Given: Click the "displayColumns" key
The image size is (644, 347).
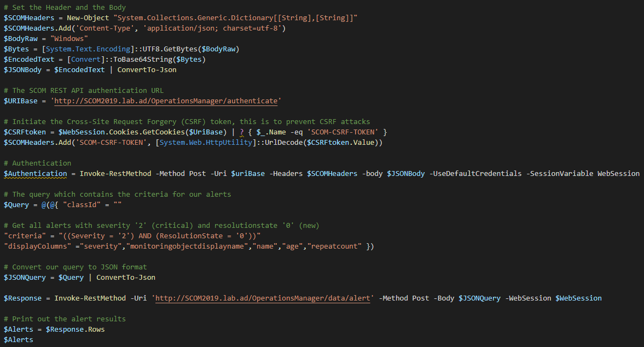Looking at the screenshot, I should (37, 246).
